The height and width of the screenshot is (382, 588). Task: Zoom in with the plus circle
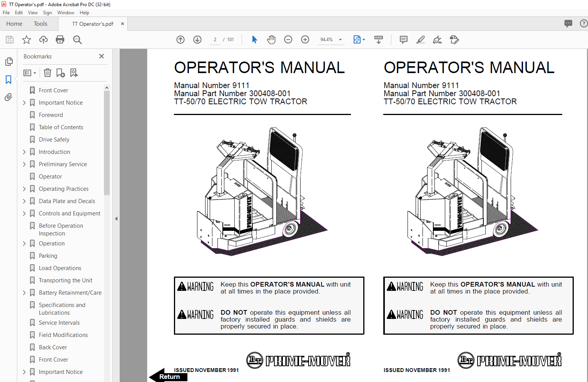305,40
